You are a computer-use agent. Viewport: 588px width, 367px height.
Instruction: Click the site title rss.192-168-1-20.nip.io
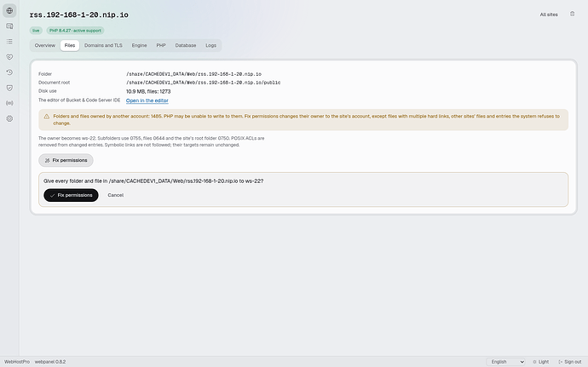tap(78, 15)
